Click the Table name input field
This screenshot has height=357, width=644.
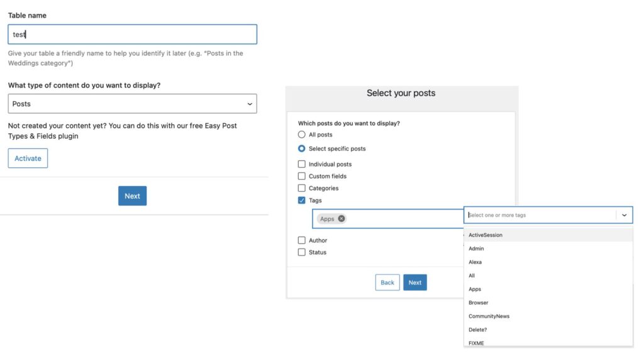[x=132, y=35]
